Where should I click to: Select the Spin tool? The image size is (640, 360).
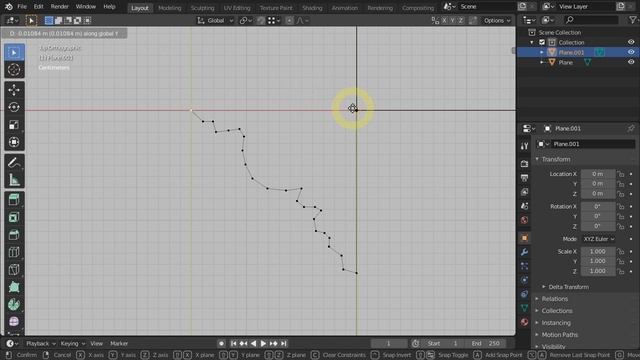tap(14, 304)
